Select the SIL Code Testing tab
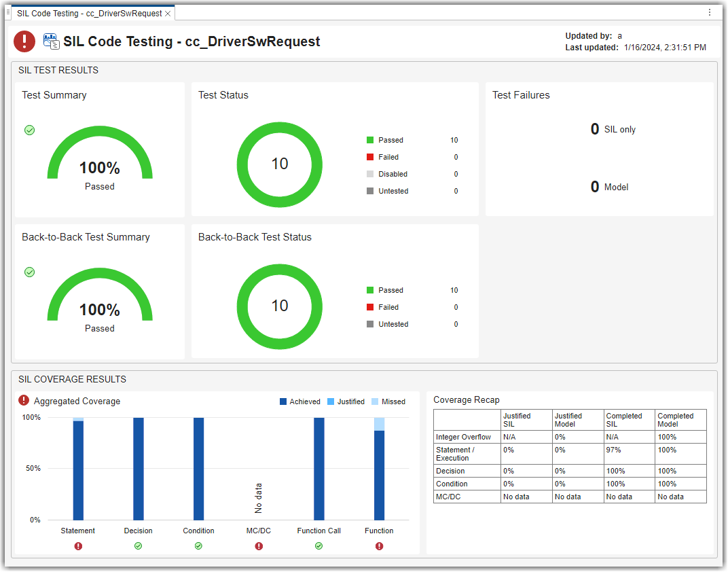 pyautogui.click(x=88, y=12)
